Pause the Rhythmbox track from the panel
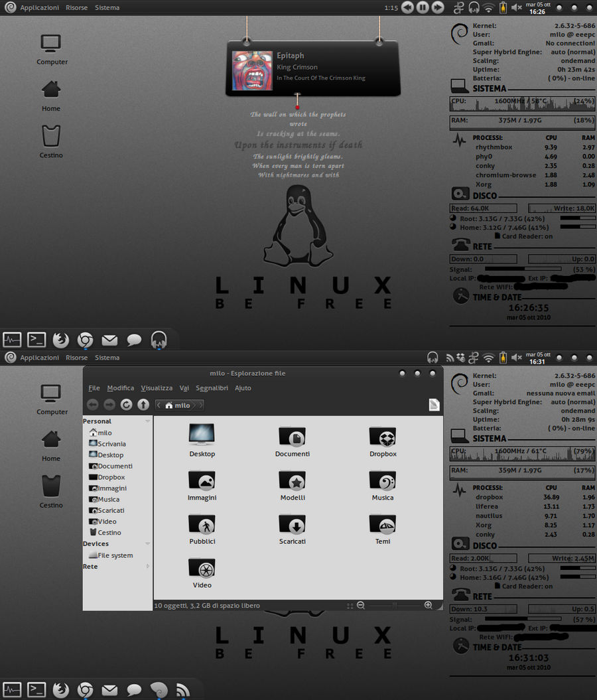The height and width of the screenshot is (700, 597). tap(423, 7)
